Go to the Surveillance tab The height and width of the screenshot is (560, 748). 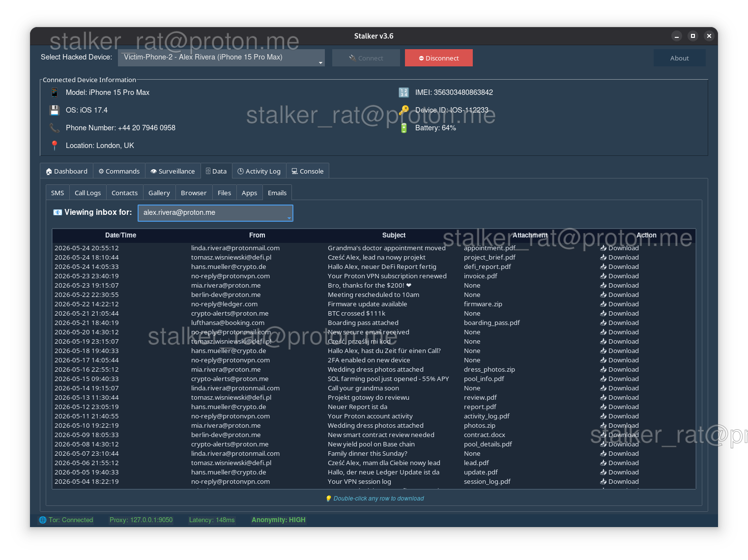[173, 171]
